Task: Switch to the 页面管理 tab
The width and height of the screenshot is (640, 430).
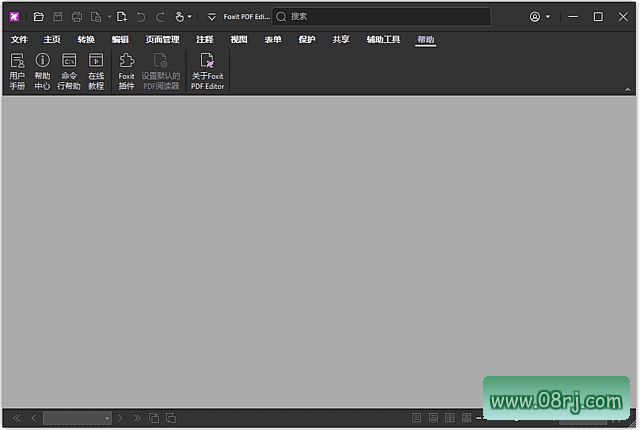Action: (162, 39)
